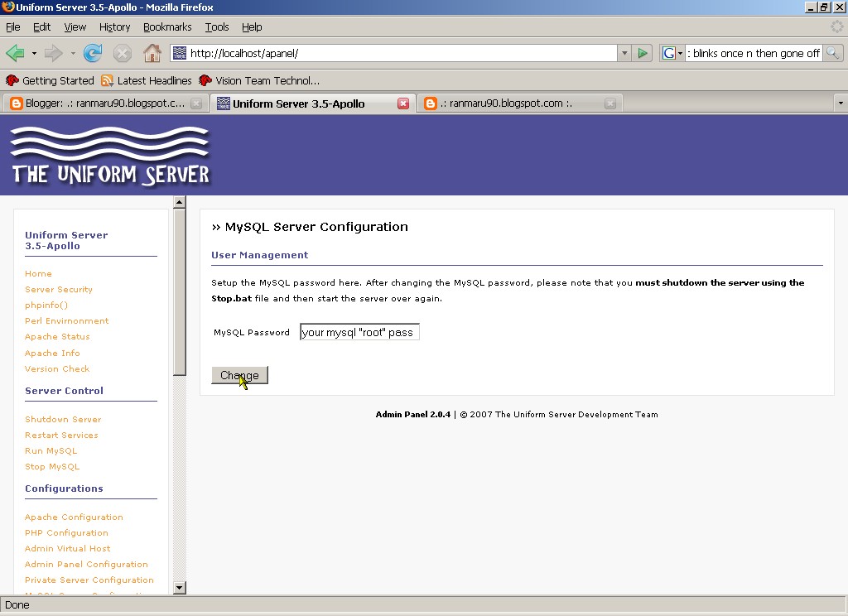
Task: Open the Vision Team Technol... bookmark
Action: 259,80
